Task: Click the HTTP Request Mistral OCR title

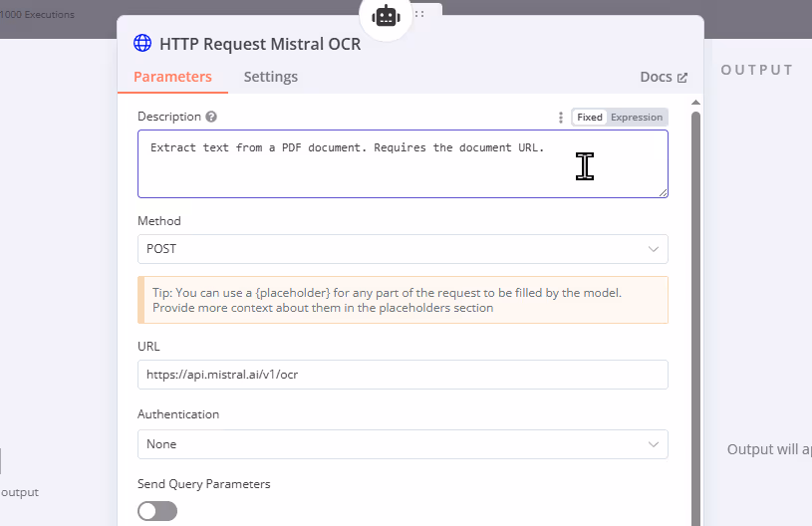Action: pyautogui.click(x=260, y=44)
